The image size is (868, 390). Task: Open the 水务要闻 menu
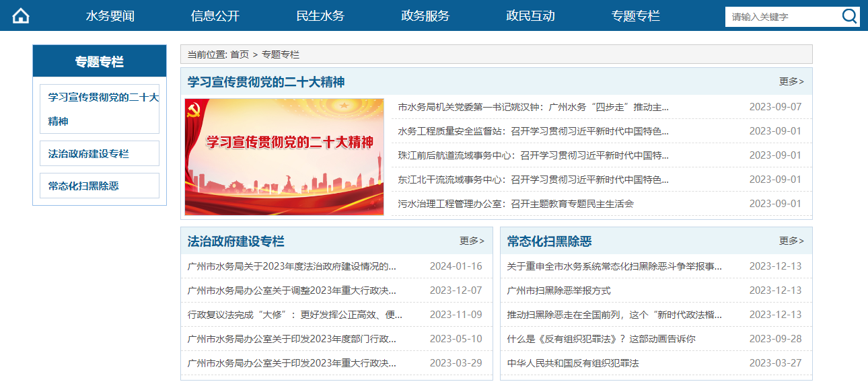coord(110,16)
